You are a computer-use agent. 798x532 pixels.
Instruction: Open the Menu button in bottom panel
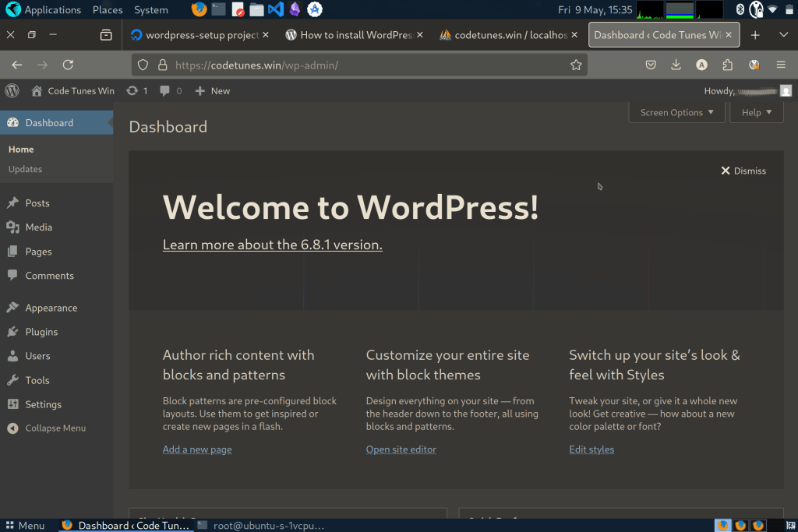coord(25,526)
